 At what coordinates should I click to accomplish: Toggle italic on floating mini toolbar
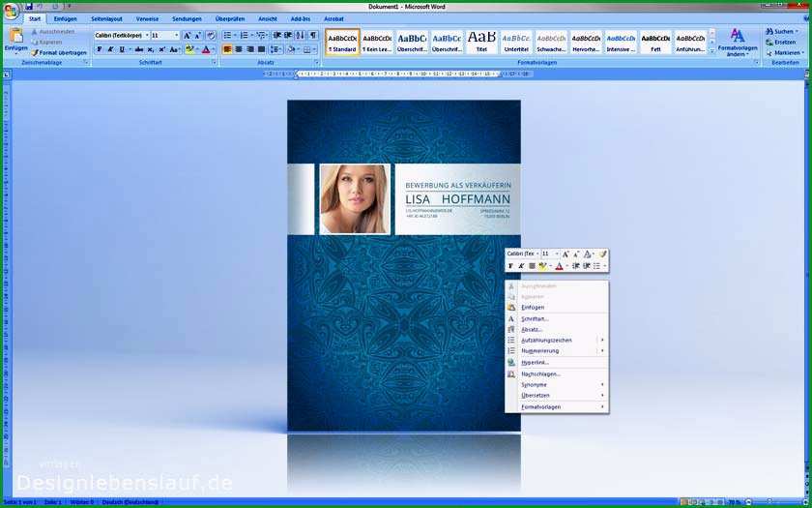(521, 266)
